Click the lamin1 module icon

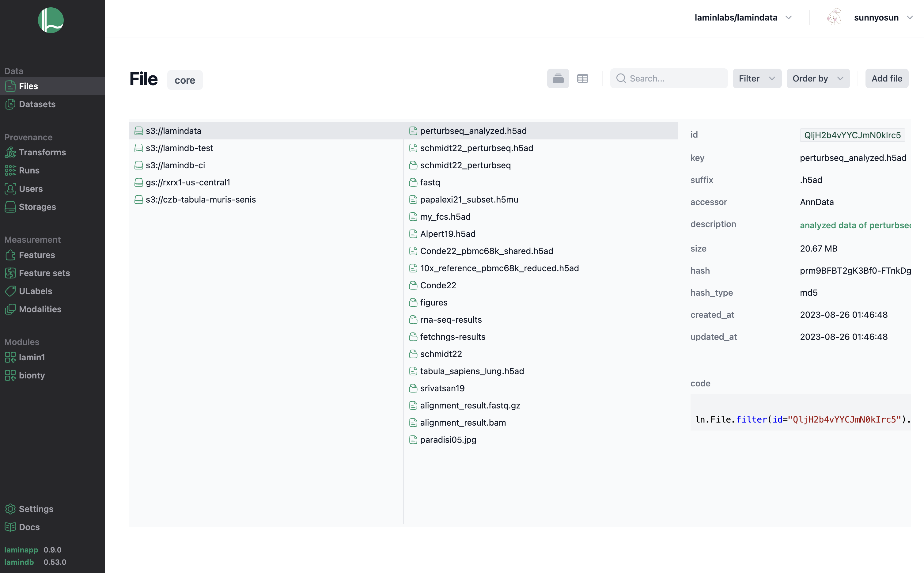[x=10, y=357]
